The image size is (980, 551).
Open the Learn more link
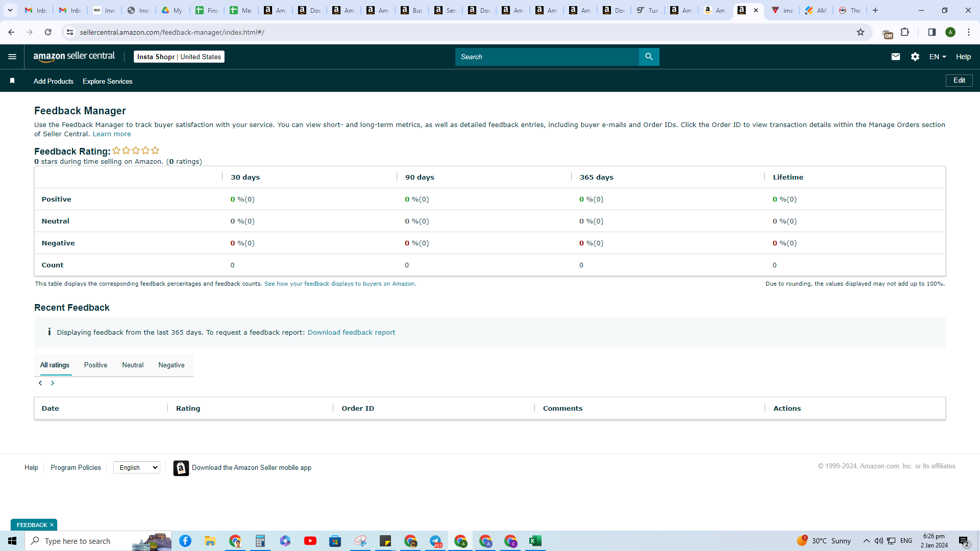pyautogui.click(x=112, y=134)
